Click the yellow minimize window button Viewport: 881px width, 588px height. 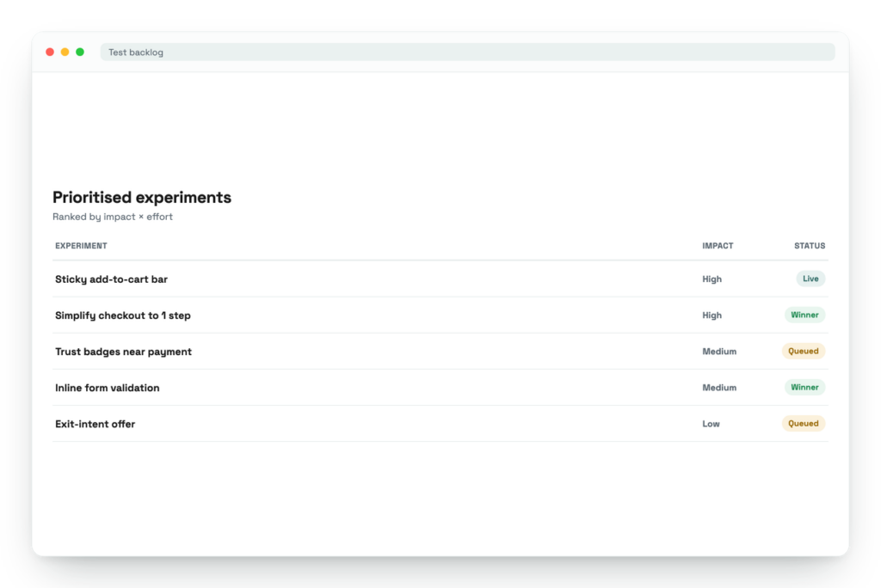(65, 52)
